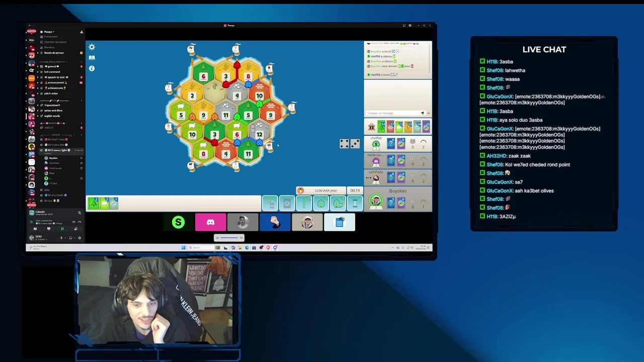Viewport: 644px width, 362px height.
Task: Open the rulebook icon under settings
Action: pyautogui.click(x=92, y=58)
